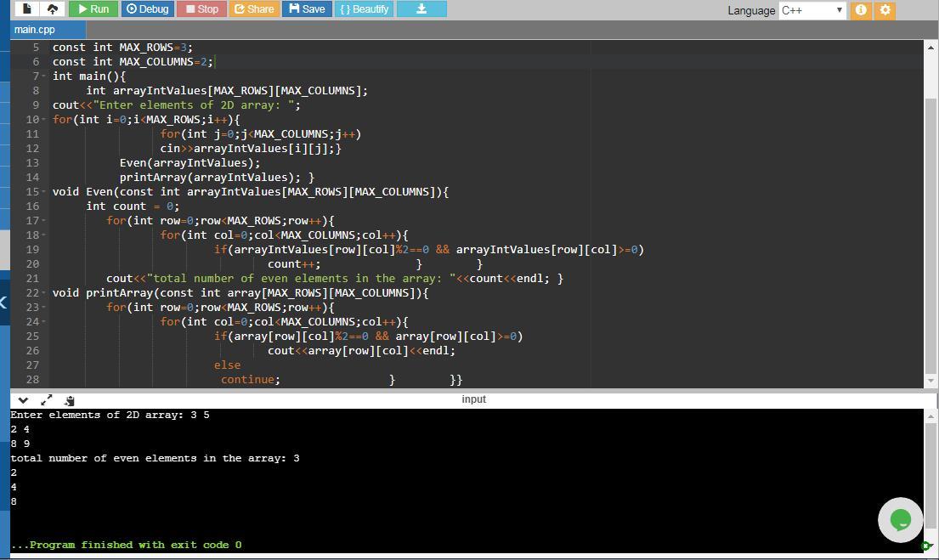Save the current code

[x=307, y=9]
